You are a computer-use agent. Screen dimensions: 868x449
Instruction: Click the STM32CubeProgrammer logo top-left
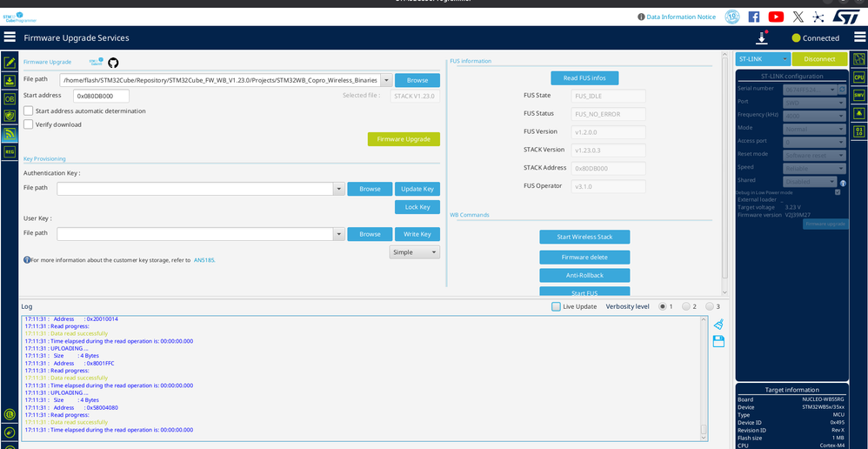[20, 16]
